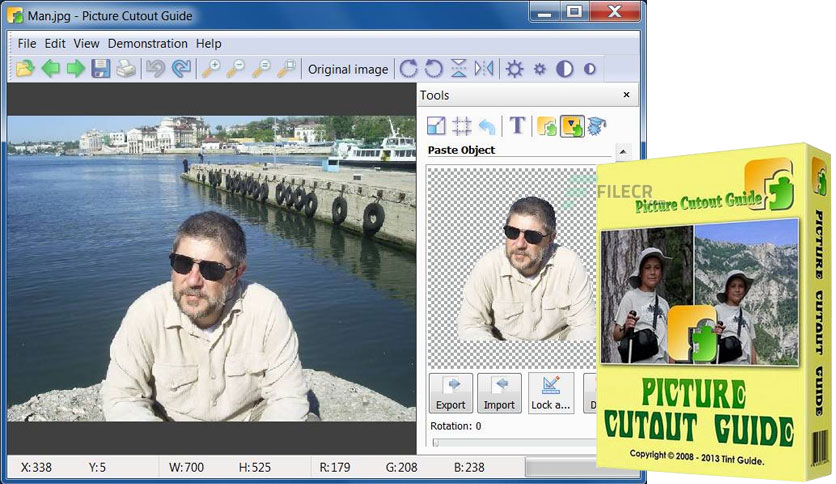Select the Resize tool in Tools panel

click(x=437, y=126)
